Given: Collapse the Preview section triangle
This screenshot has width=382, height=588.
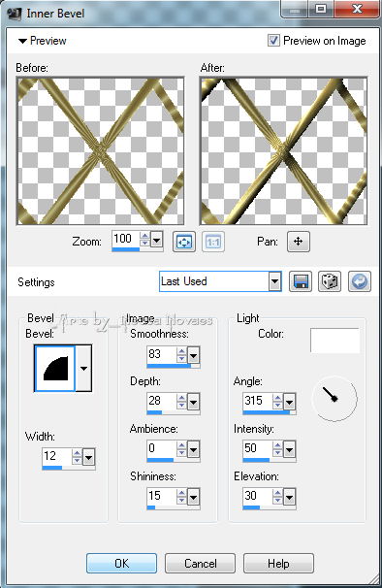Looking at the screenshot, I should [x=22, y=41].
